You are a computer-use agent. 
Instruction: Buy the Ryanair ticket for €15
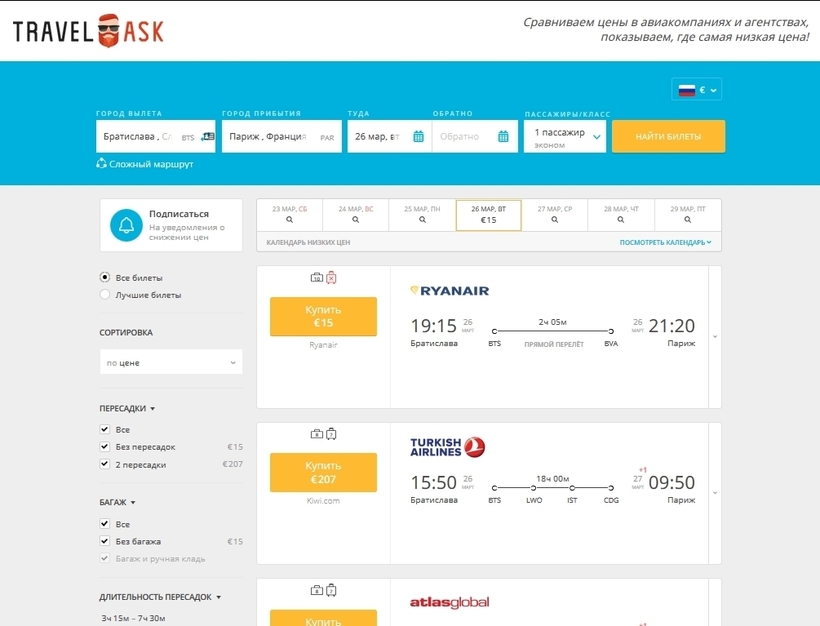[x=323, y=316]
